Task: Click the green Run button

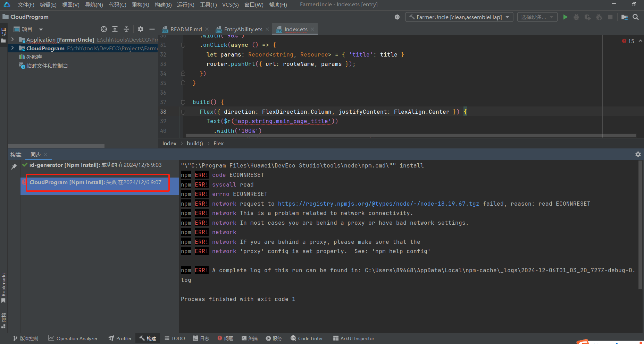Action: pos(565,17)
